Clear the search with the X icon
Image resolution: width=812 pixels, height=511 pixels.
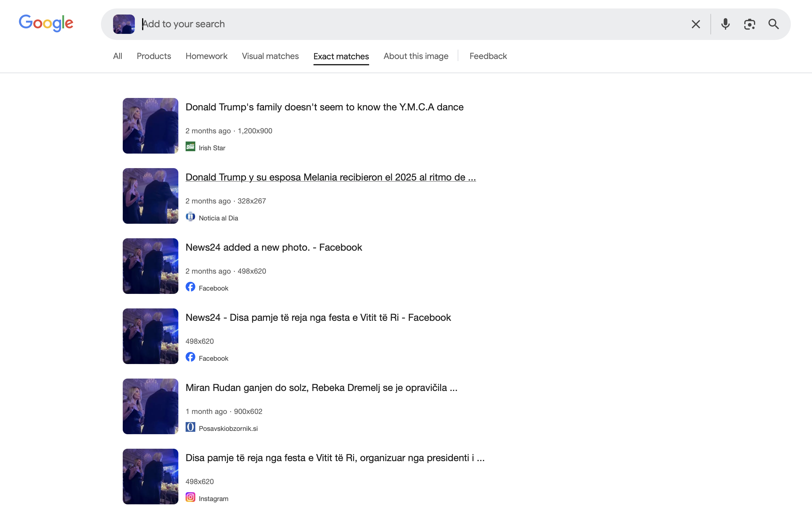pyautogui.click(x=696, y=24)
